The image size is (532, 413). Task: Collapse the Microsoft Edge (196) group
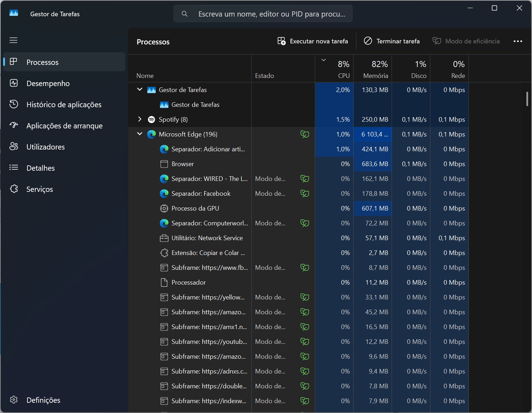coord(140,134)
